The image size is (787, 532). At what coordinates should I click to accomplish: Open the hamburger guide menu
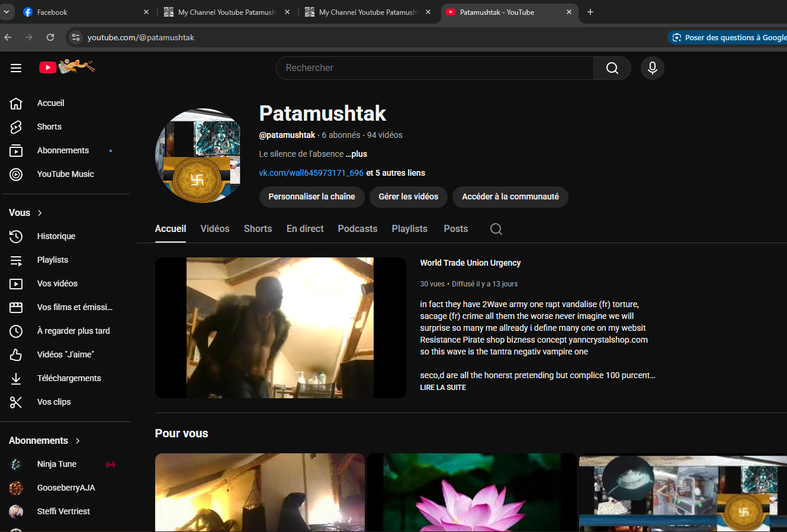point(16,68)
